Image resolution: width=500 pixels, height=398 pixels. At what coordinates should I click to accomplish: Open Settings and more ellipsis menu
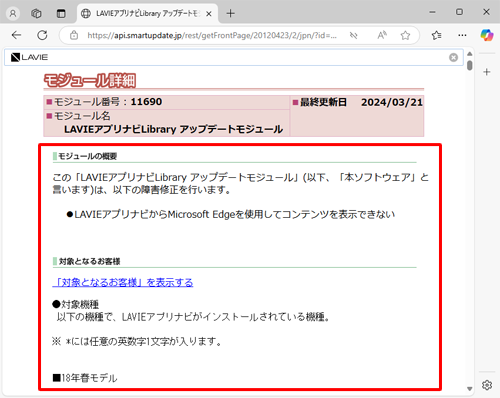point(462,35)
